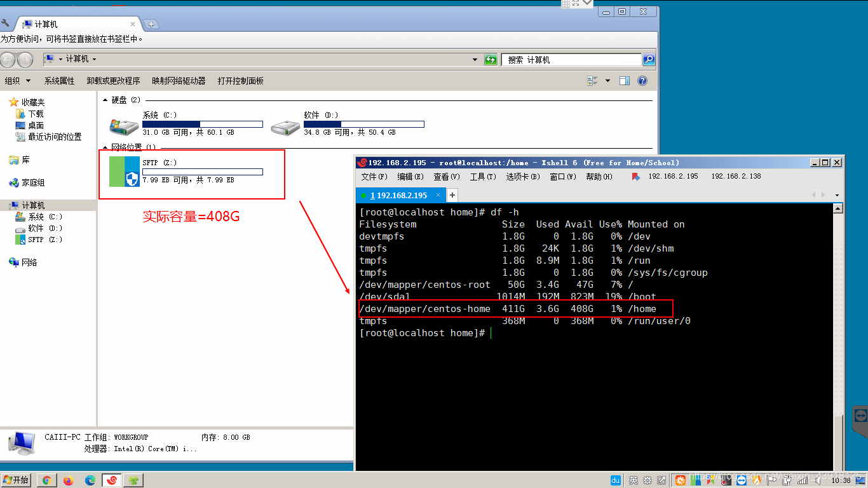Open a new tab with plus button
This screenshot has height=488, width=868.
point(151,24)
